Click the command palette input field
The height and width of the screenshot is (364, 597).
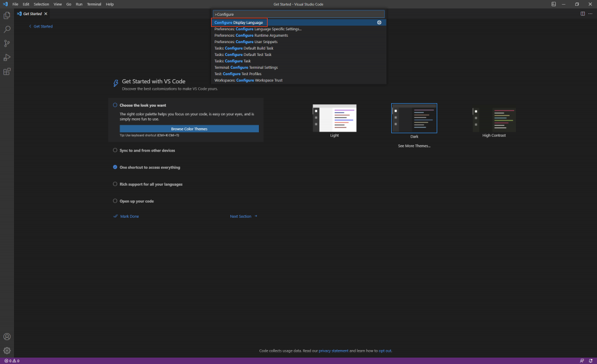coord(298,15)
